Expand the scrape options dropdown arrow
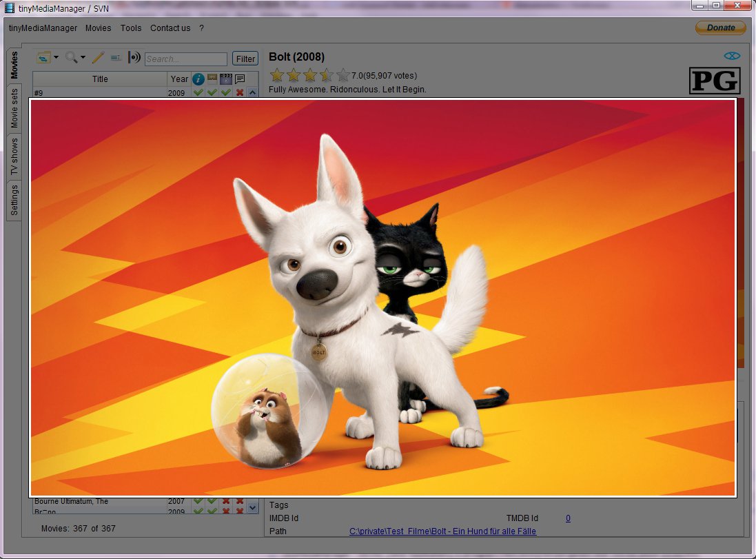The height and width of the screenshot is (559, 756). pos(83,57)
